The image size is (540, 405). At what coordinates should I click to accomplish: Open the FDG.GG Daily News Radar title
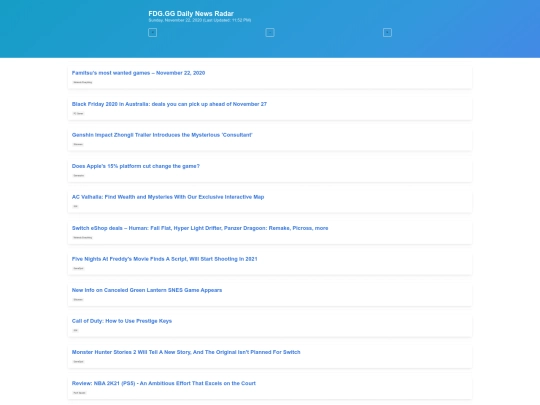(x=191, y=13)
